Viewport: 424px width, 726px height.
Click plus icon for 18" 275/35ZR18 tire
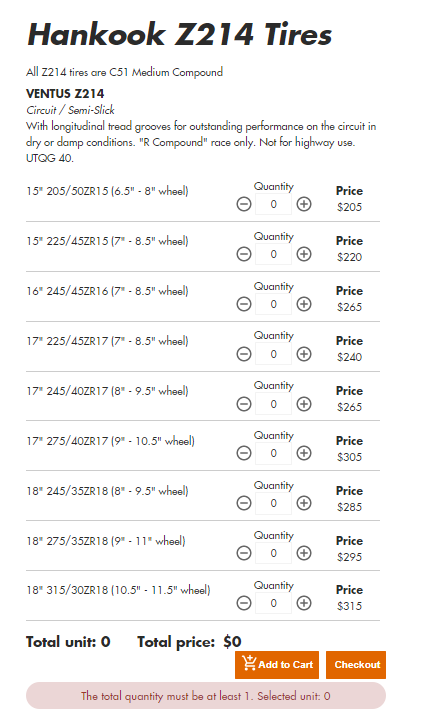[x=304, y=553]
